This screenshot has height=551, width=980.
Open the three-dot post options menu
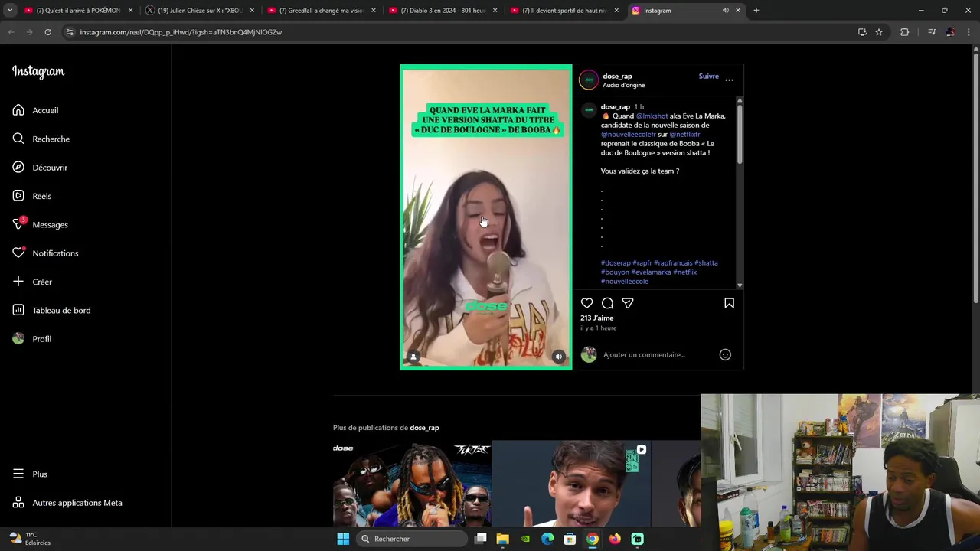pyautogui.click(x=729, y=80)
